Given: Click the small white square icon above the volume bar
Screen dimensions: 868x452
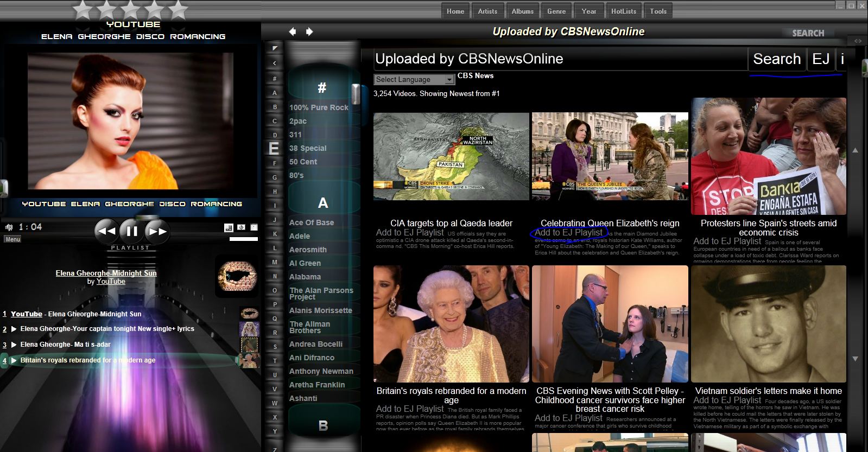Looking at the screenshot, I should (254, 227).
